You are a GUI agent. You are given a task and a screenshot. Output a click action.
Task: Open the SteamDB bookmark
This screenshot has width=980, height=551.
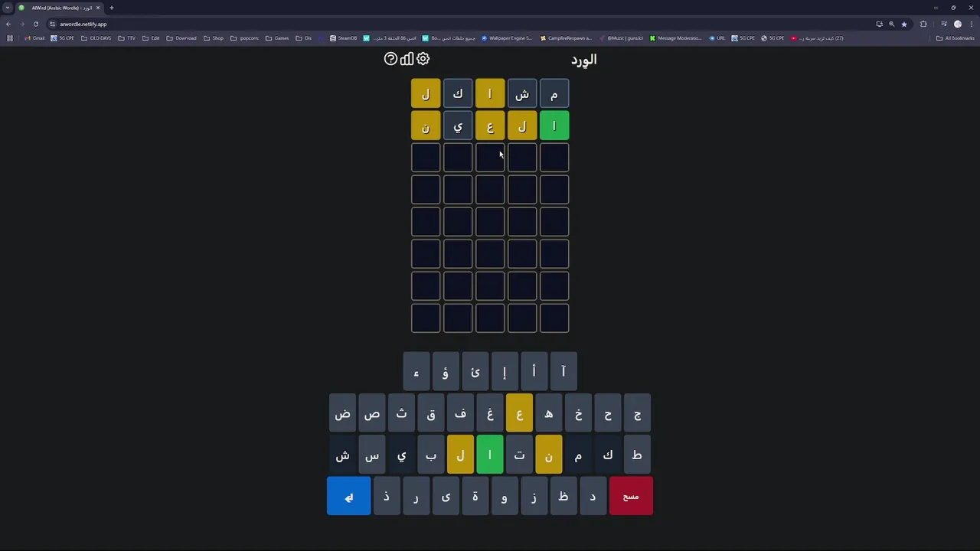tap(343, 38)
